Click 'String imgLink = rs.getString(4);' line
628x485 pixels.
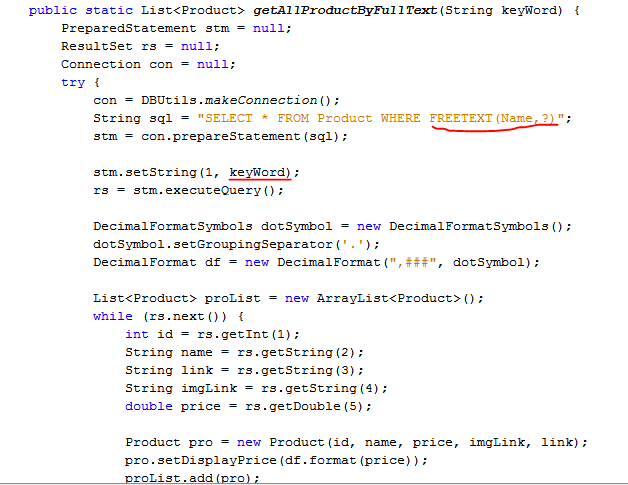point(256,388)
